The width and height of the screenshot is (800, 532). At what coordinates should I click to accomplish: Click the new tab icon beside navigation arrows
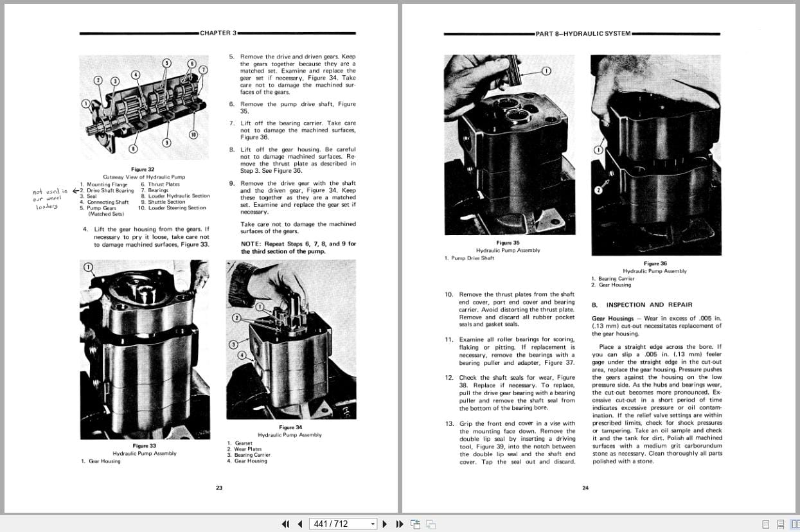pos(414,523)
